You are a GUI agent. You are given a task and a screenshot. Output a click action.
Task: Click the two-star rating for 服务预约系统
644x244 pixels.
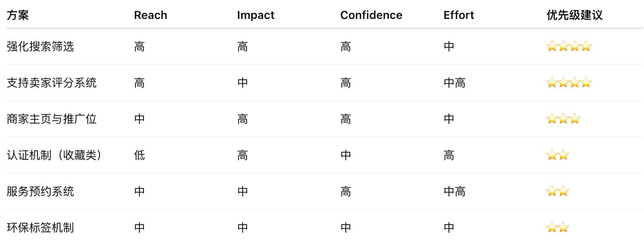(x=557, y=191)
